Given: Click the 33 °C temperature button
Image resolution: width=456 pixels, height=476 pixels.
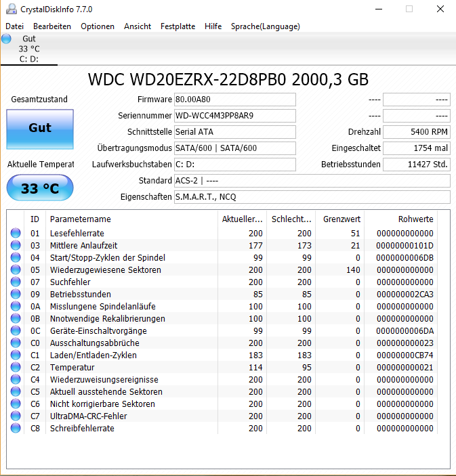Looking at the screenshot, I should point(40,188).
